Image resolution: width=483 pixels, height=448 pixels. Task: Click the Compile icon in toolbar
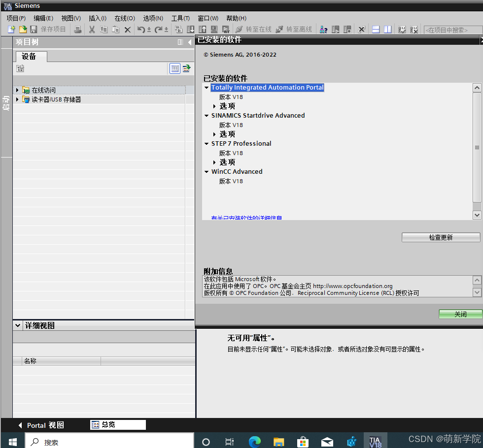(x=178, y=29)
